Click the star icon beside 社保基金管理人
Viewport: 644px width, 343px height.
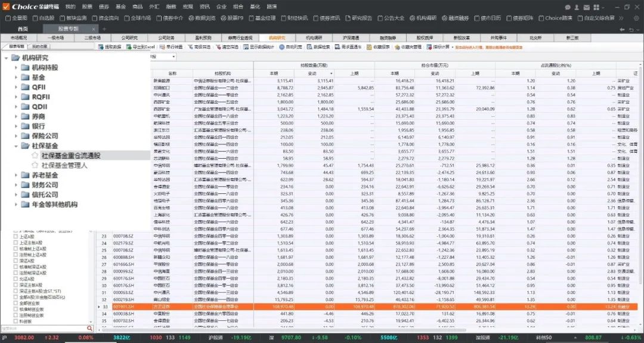[x=35, y=165]
